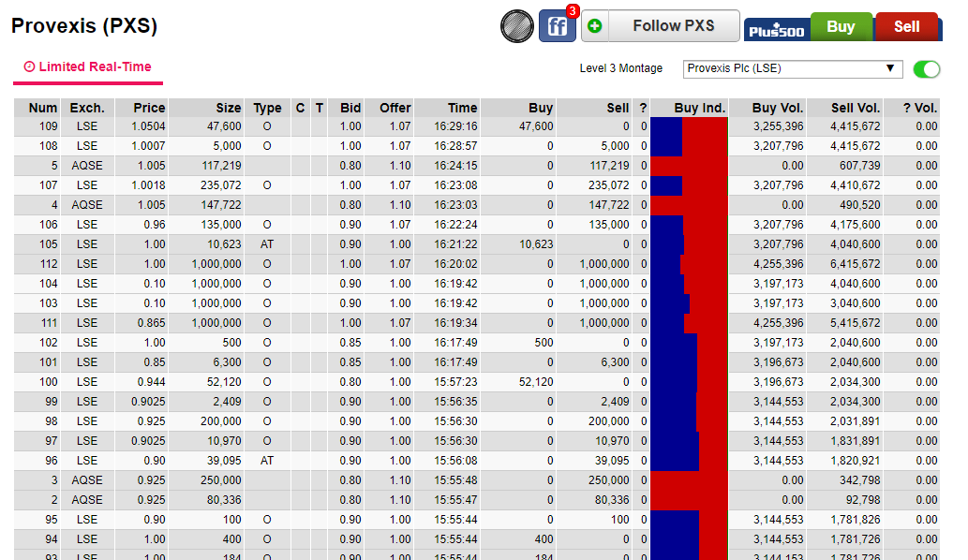This screenshot has height=560, width=968.
Task: Click time 15:55:48 in AQSE row 3
Action: [x=455, y=480]
